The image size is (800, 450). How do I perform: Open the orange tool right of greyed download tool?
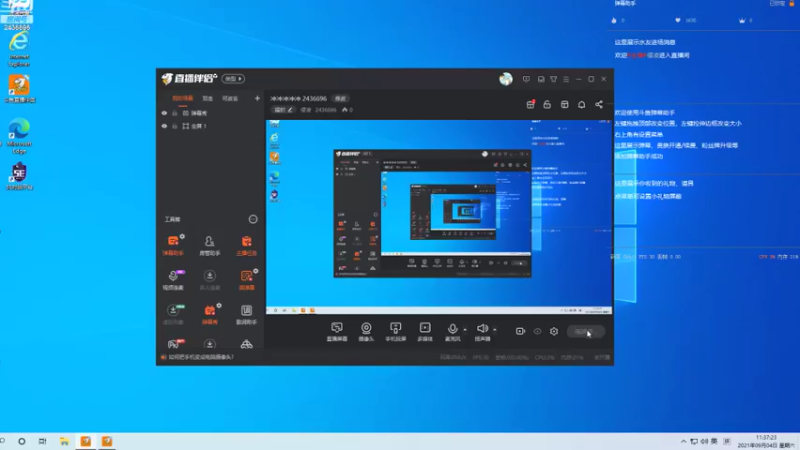246,280
